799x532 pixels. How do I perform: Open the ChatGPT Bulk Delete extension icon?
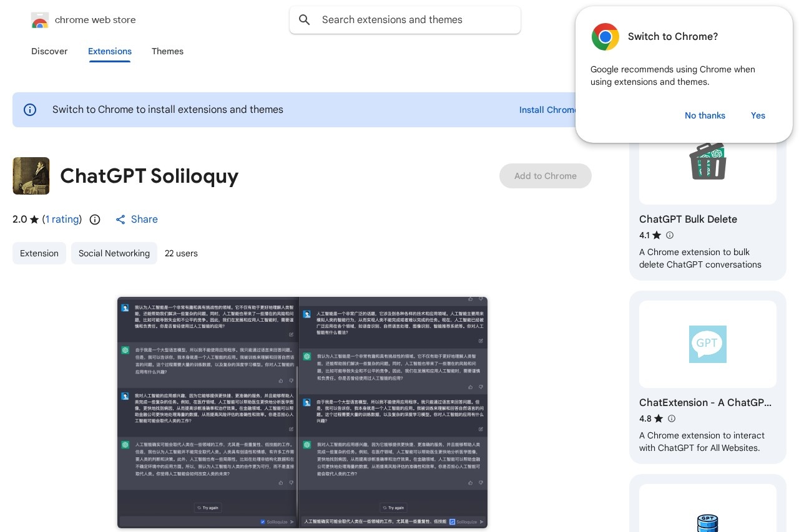tap(707, 161)
